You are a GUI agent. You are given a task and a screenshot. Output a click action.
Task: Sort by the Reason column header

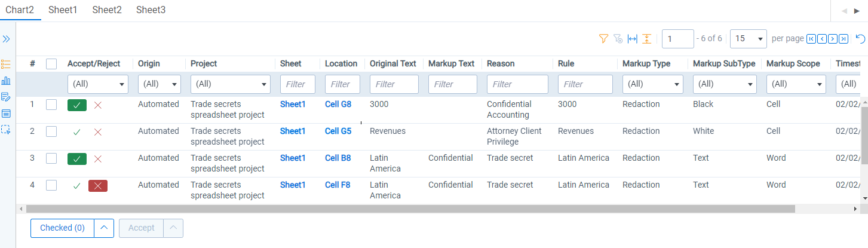coord(501,63)
